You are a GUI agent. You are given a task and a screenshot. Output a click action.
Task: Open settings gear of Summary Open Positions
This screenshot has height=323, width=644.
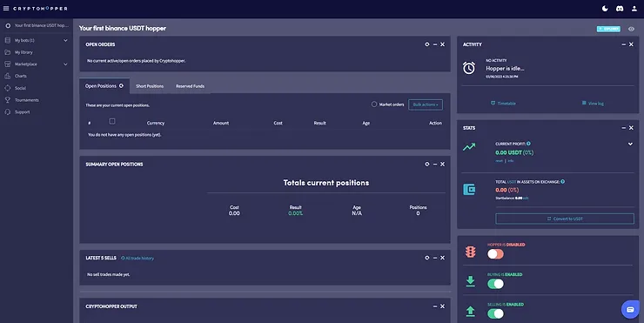[427, 165]
